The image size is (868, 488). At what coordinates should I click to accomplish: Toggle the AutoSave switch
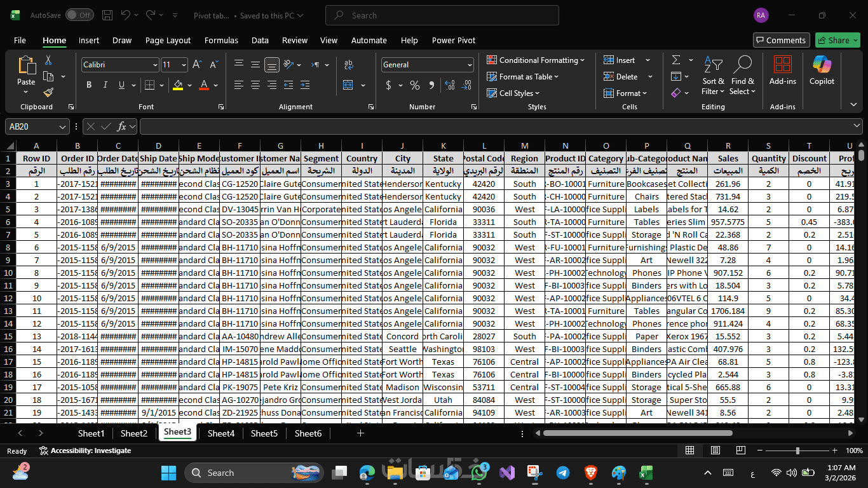(79, 15)
